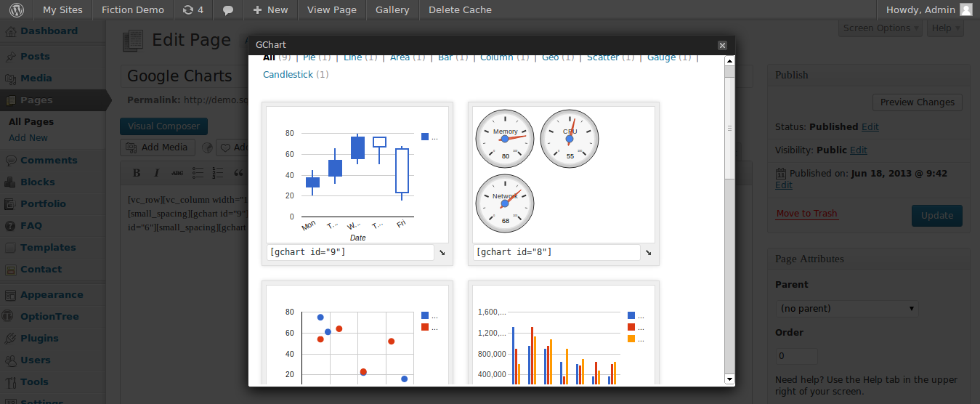
Task: Open the Appearance menu in the sidebar
Action: (53, 295)
